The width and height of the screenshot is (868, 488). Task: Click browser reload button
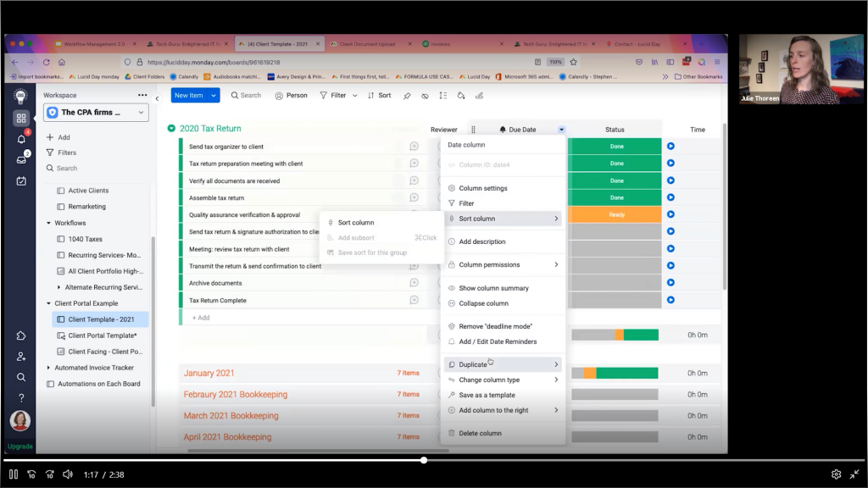(x=47, y=62)
